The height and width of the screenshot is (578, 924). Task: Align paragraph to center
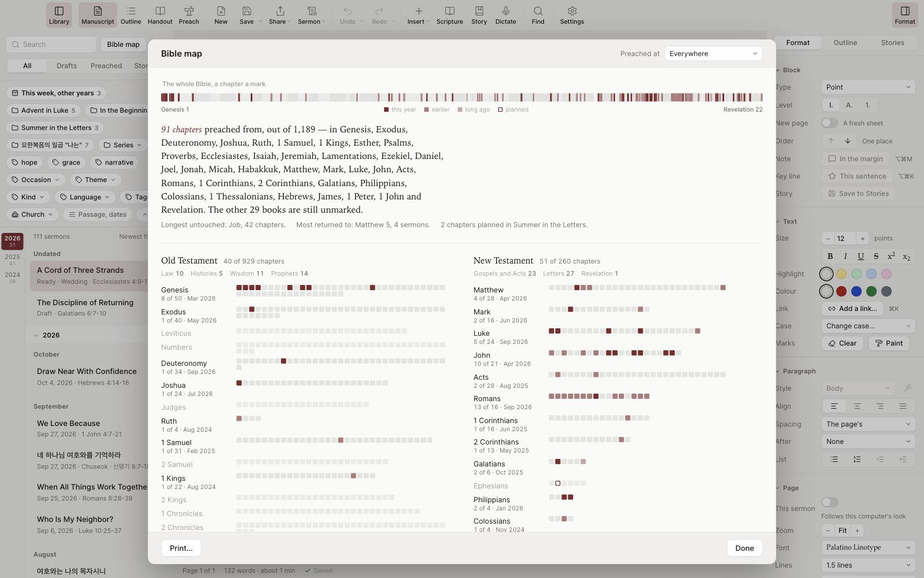(857, 406)
